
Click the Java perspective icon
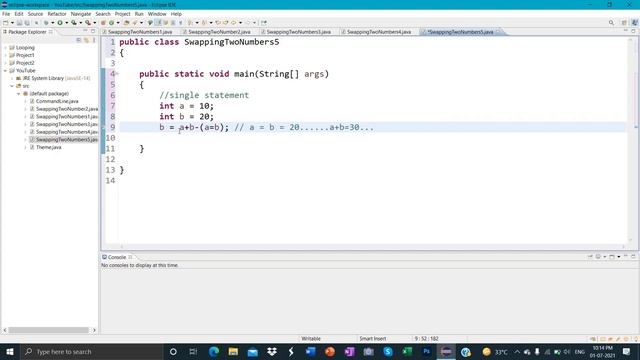click(x=634, y=22)
